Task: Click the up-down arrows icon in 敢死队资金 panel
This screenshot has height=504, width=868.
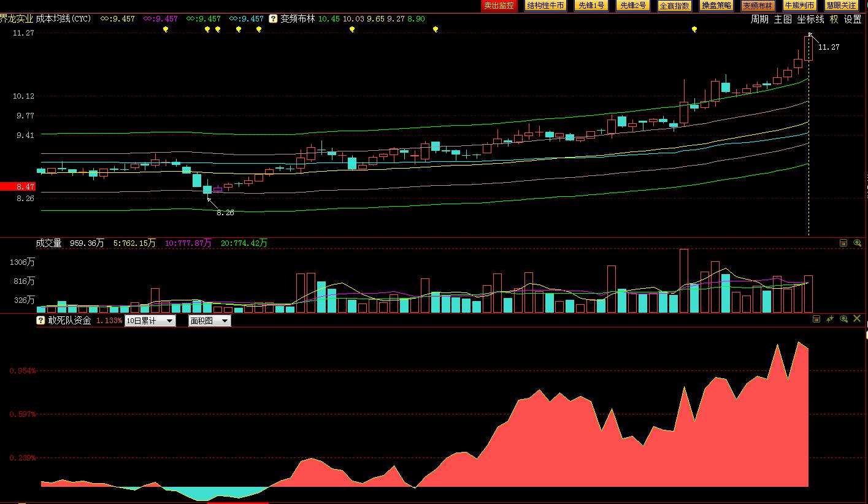Action: click(830, 319)
